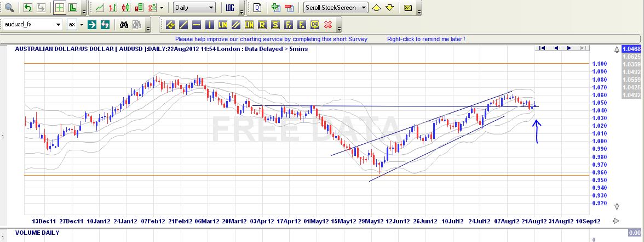Image resolution: width=644 pixels, height=242 pixels.
Task: Switch to OHLC bar chart style
Action: pyautogui.click(x=113, y=8)
